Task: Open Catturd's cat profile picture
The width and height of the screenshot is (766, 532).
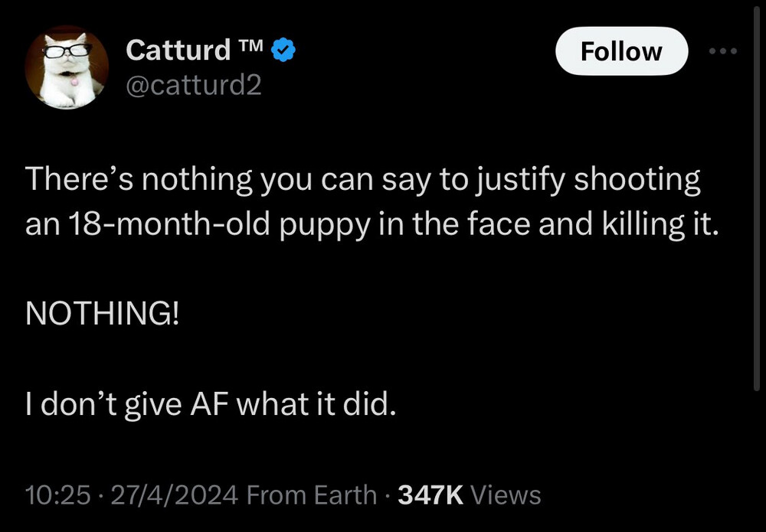Action: [x=67, y=67]
